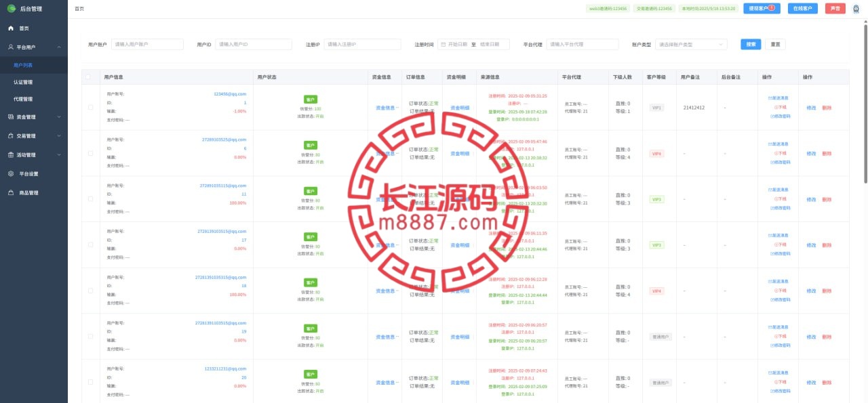The height and width of the screenshot is (403, 868).
Task: Collapse the 平台用户 menu chevron
Action: [x=60, y=47]
